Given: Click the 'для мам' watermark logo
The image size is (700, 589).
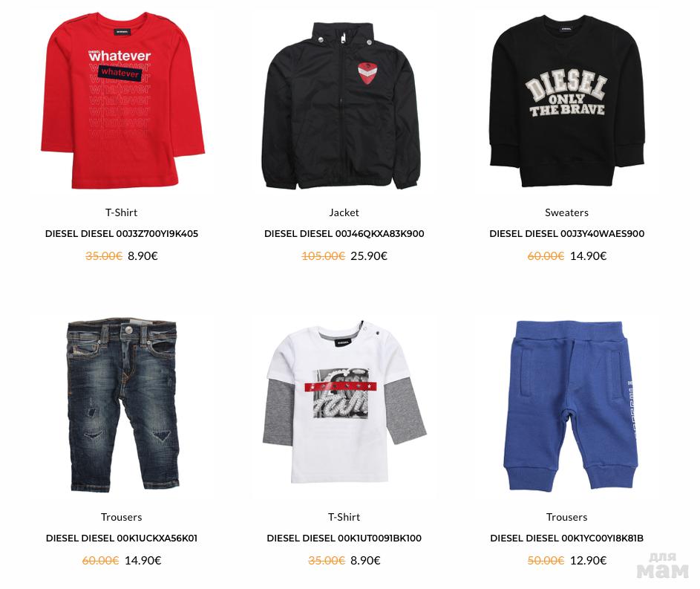Looking at the screenshot, I should 662,565.
